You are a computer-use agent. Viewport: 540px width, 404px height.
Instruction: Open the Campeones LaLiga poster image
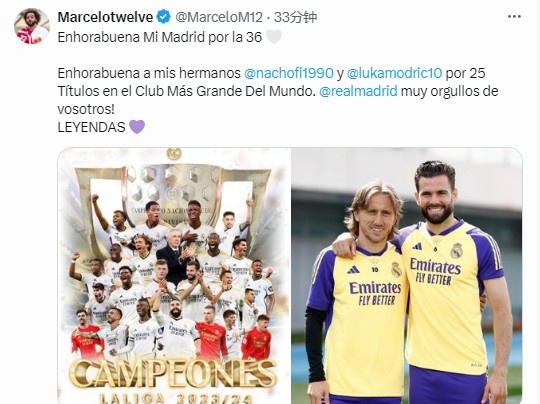point(174,276)
